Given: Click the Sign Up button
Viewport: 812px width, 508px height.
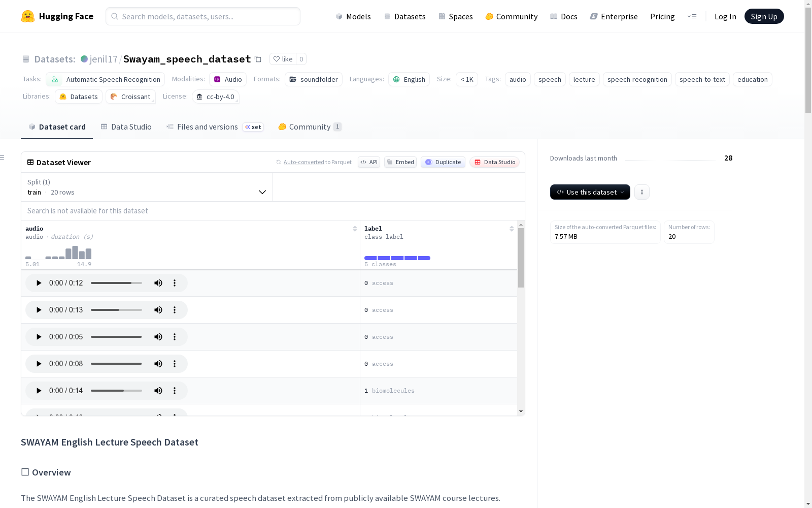Looking at the screenshot, I should pyautogui.click(x=764, y=16).
